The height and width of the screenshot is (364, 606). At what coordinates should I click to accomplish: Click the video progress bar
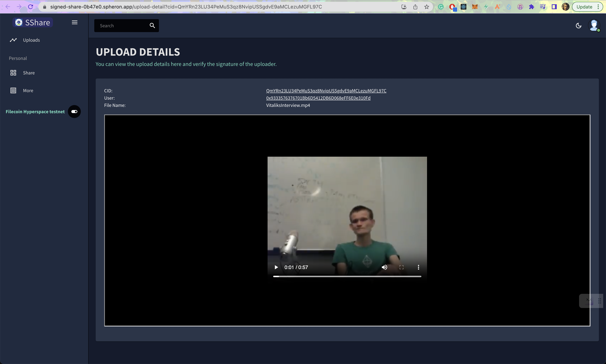(x=347, y=276)
